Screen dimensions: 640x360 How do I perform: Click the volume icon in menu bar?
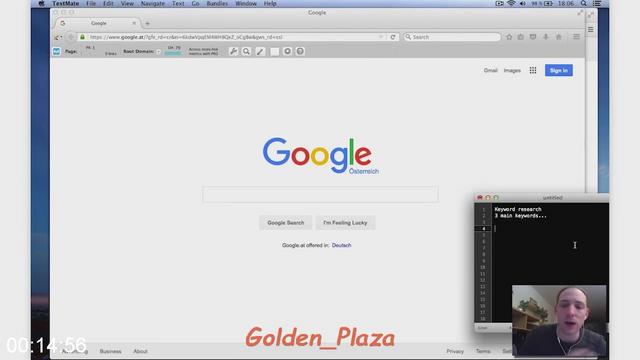(x=522, y=3)
